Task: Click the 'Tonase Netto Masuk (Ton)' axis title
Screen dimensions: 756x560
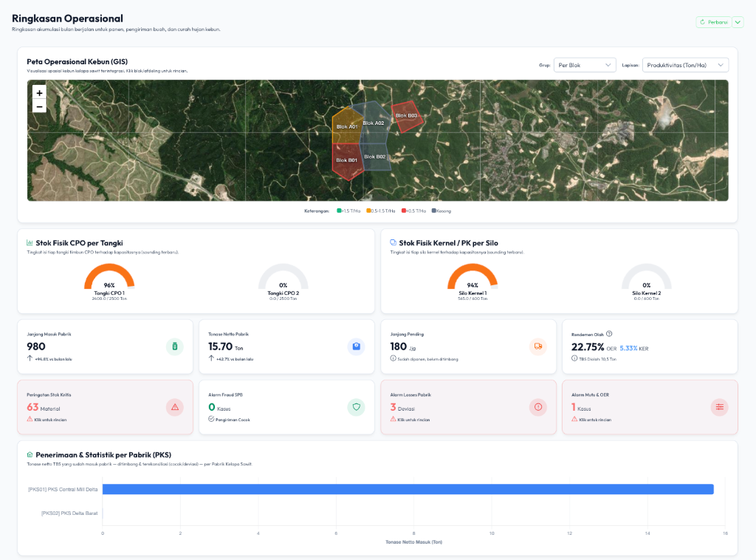Action: click(413, 542)
